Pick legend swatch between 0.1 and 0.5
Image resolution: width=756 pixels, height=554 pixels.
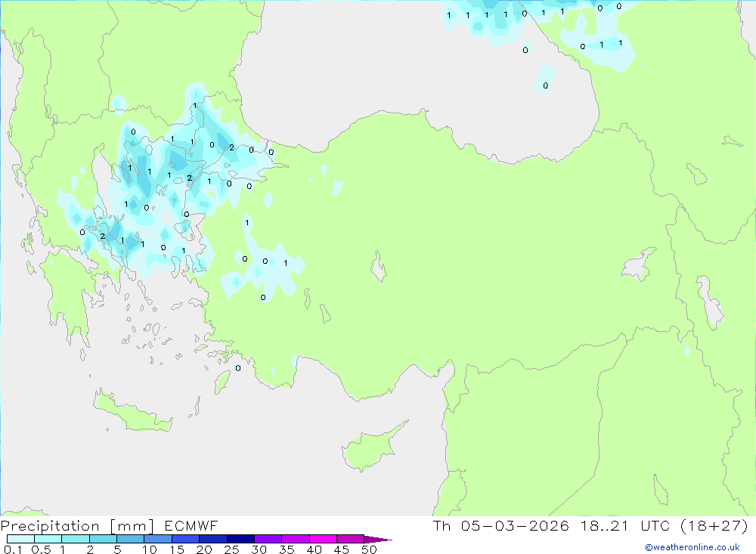pyautogui.click(x=20, y=539)
